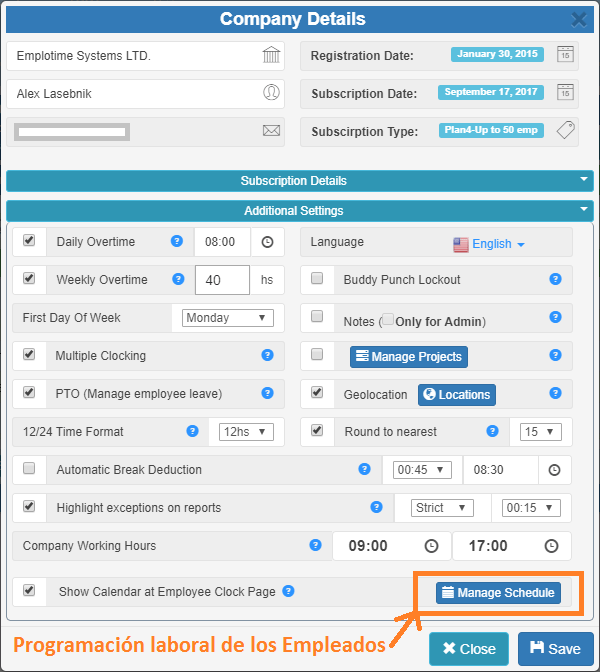Viewport: 600px width, 672px height.
Task: Click the tag icon next to Subscription Type
Action: (x=565, y=131)
